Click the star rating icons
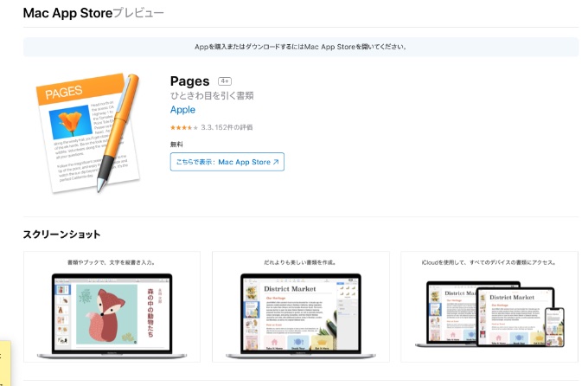The width and height of the screenshot is (588, 386). click(183, 128)
